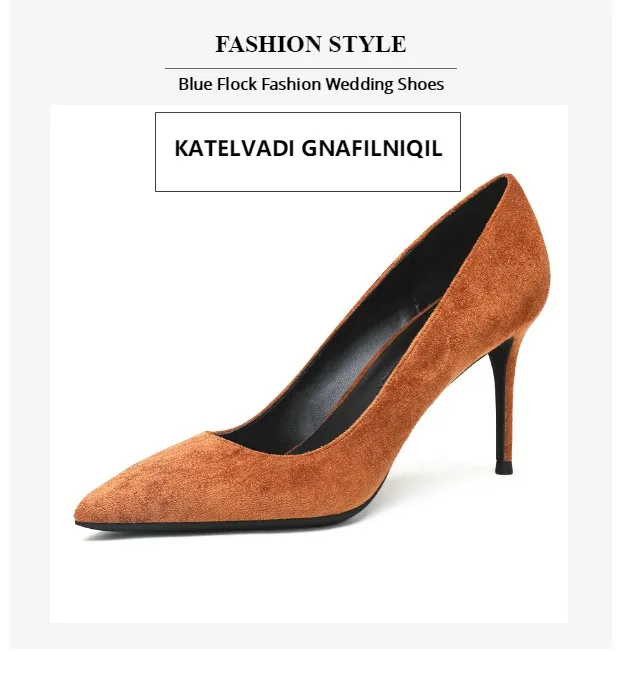Click the KATELVADI brand text
620x681 pixels.
pyautogui.click(x=235, y=149)
